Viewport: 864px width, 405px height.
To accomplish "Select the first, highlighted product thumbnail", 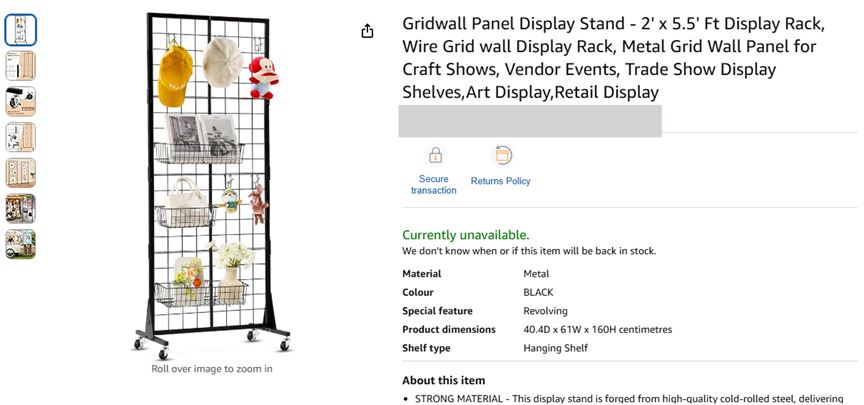I will click(x=20, y=30).
